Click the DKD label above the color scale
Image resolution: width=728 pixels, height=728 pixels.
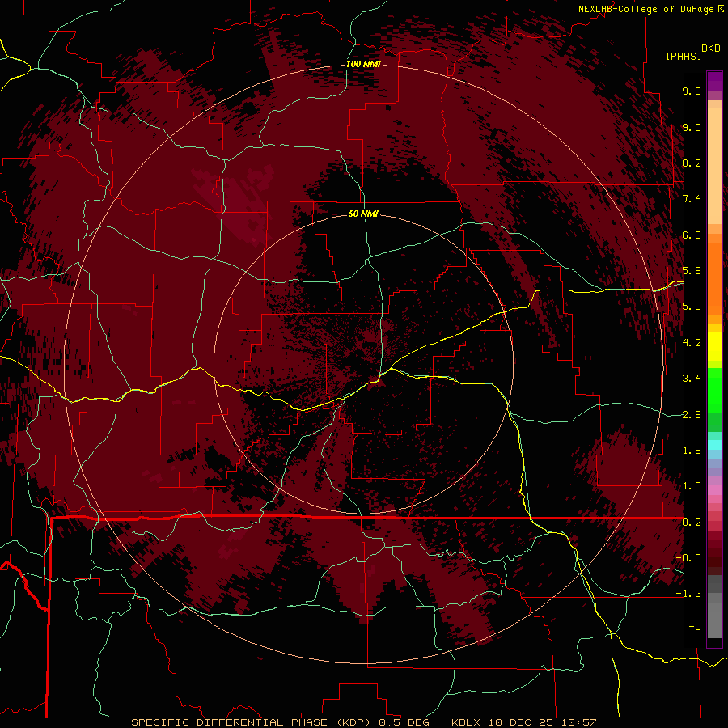coord(711,49)
